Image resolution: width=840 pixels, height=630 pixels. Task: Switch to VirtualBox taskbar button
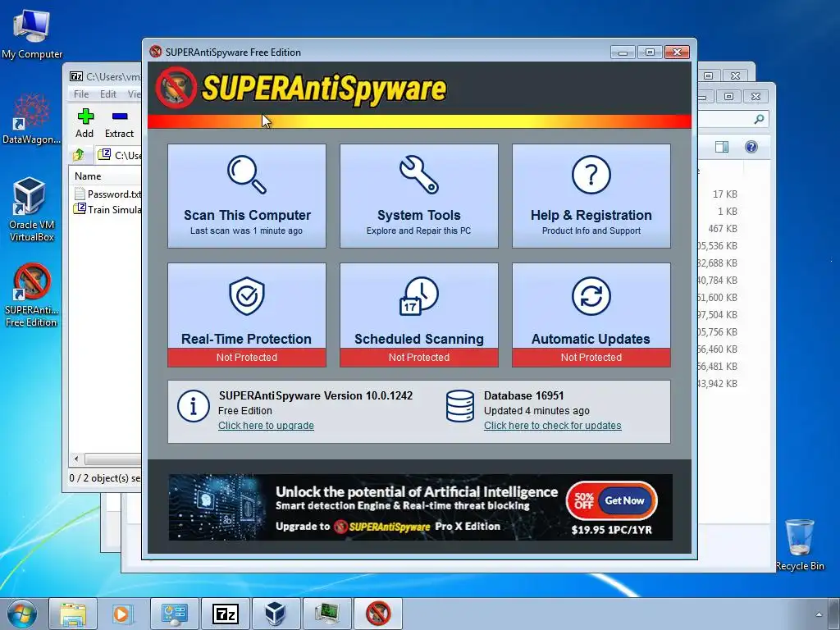click(x=276, y=614)
